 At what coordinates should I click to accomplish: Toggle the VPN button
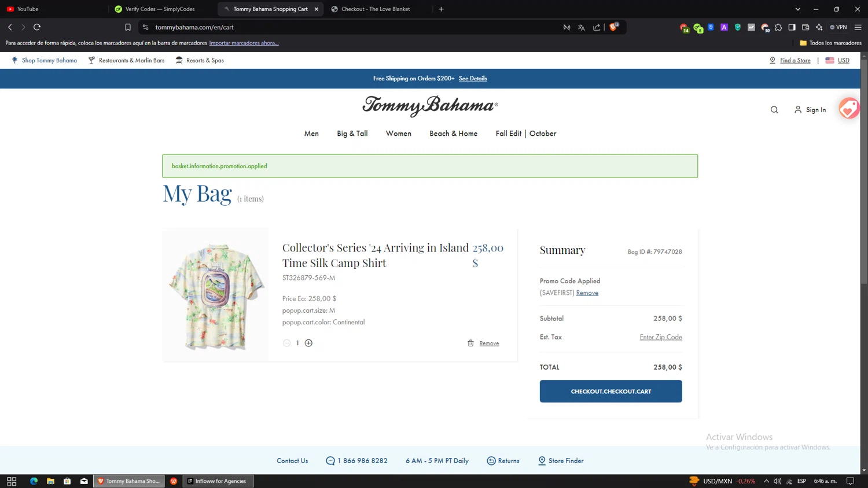tap(838, 27)
